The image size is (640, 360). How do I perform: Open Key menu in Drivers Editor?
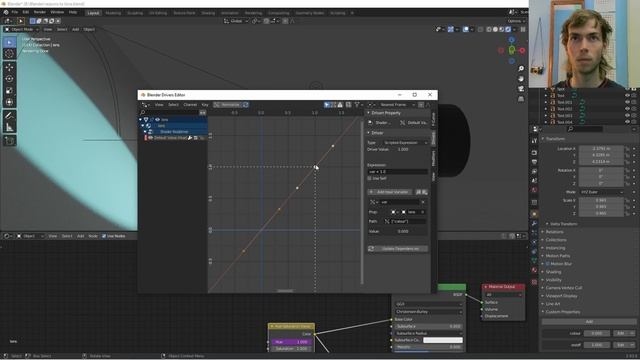coord(205,105)
